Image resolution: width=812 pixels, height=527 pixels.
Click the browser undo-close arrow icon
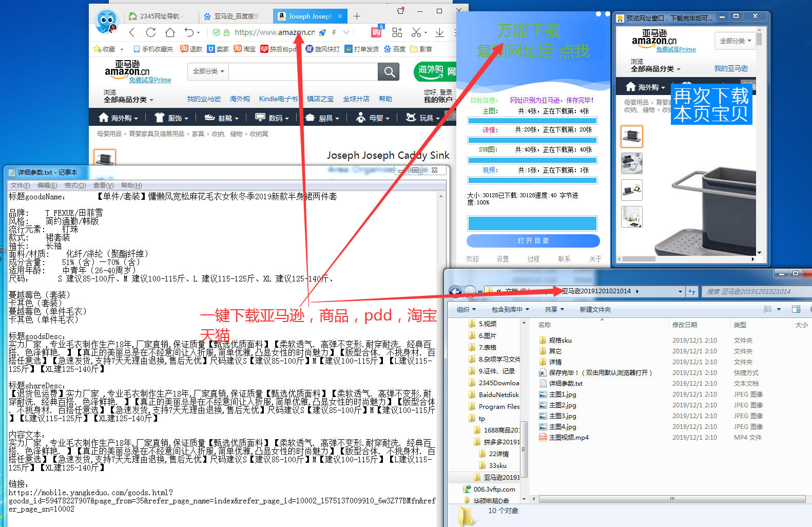tap(189, 32)
